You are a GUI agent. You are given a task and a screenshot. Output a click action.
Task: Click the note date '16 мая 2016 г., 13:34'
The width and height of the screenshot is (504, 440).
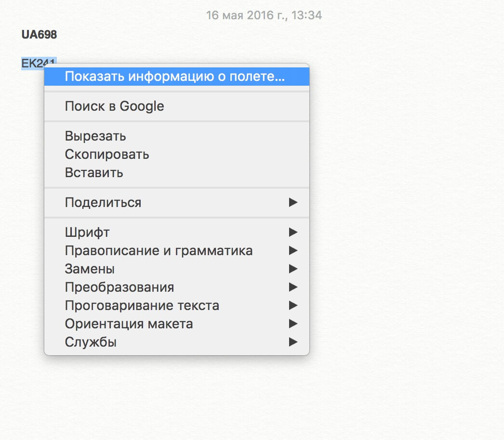pos(264,15)
